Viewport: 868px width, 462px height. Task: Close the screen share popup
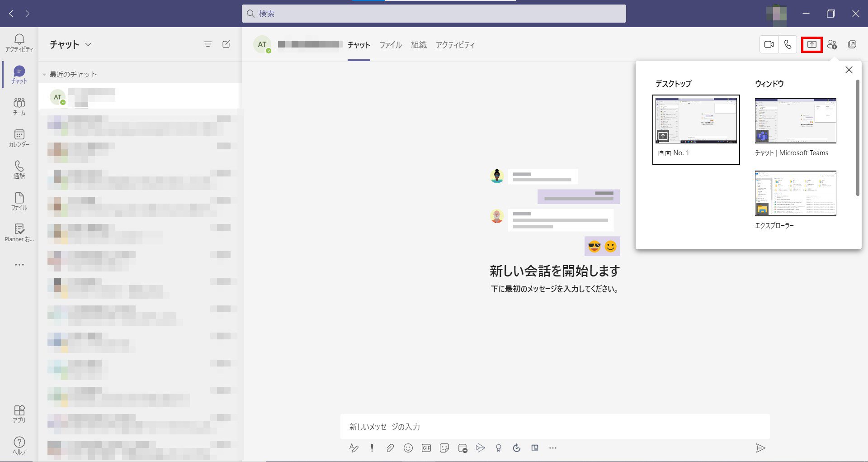pos(849,70)
